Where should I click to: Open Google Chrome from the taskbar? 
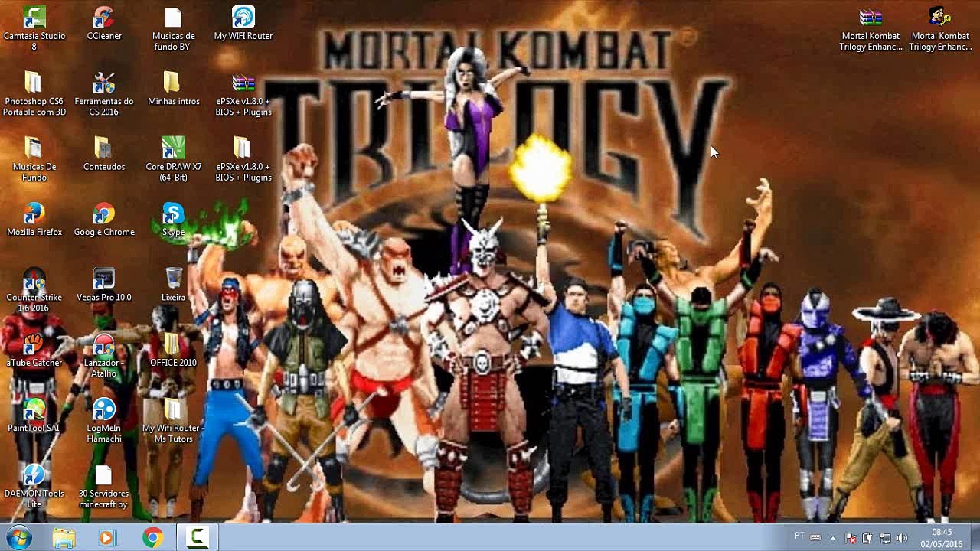coord(152,538)
